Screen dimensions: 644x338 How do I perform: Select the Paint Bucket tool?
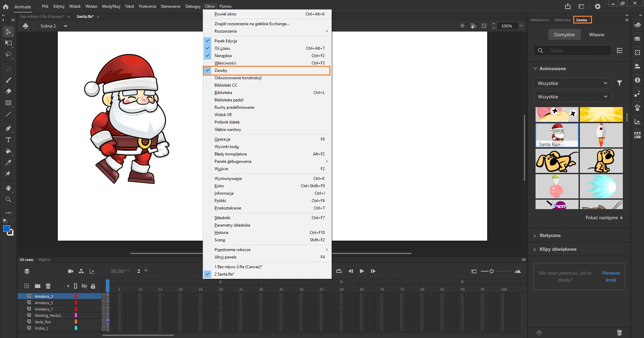8,151
